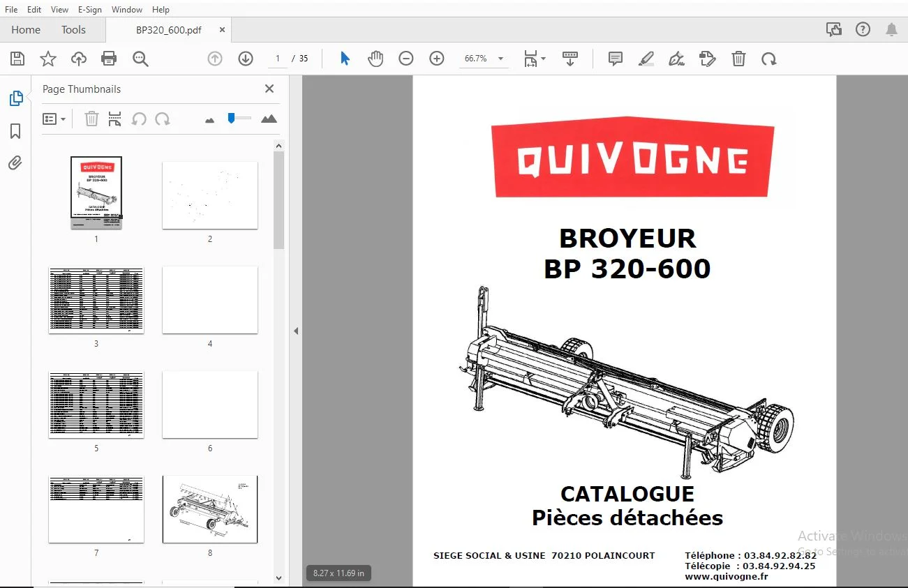Close the Page Thumbnails panel
This screenshot has height=588, width=908.
[x=269, y=89]
